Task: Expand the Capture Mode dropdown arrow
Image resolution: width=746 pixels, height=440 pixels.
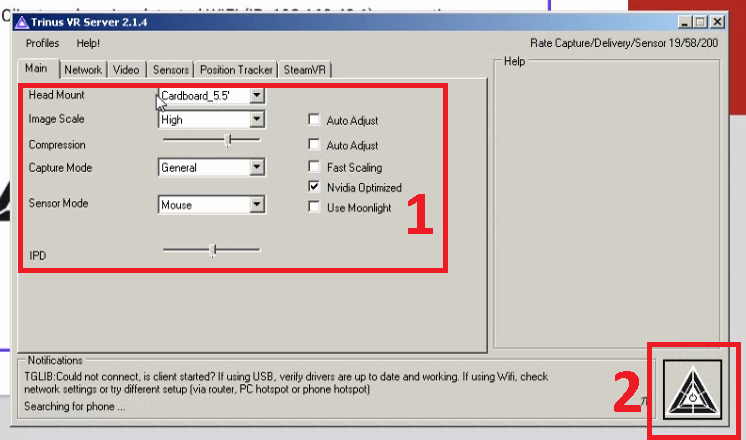Action: point(257,167)
